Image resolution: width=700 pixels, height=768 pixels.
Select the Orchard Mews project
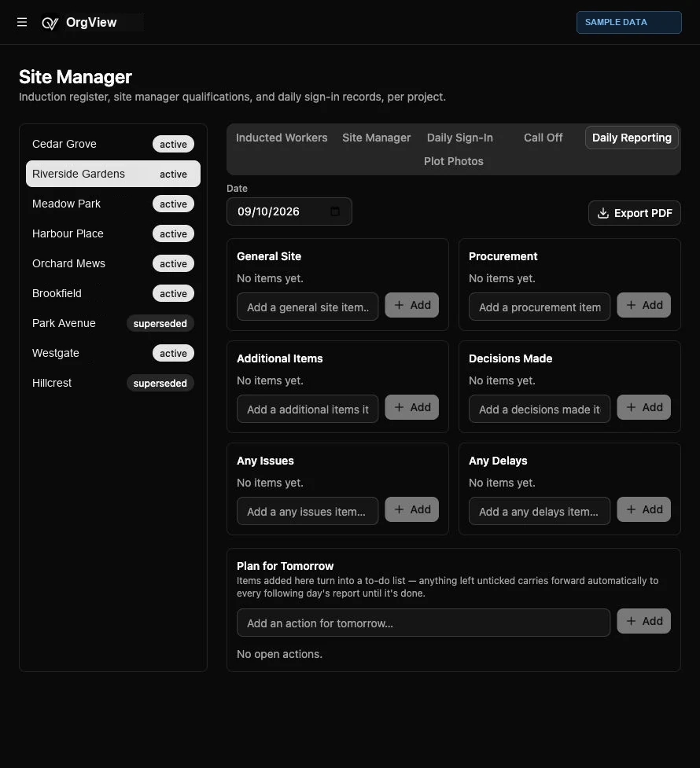[x=112, y=263]
